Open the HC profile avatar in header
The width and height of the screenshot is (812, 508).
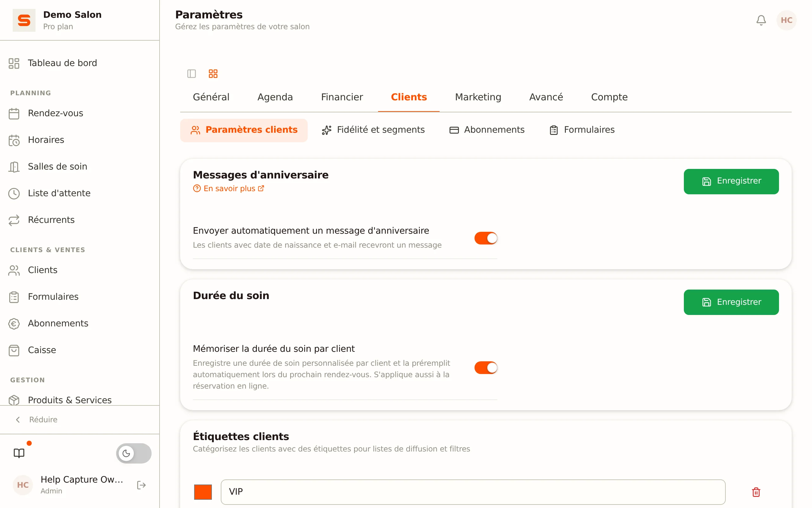786,20
